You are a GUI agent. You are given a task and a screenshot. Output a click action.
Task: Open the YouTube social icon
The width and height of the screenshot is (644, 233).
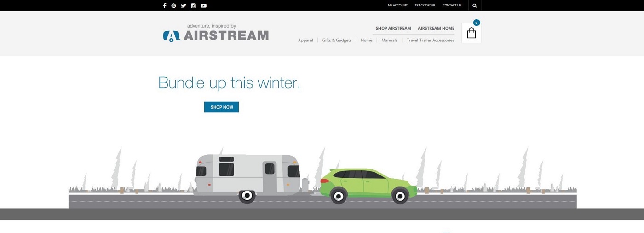point(203,6)
